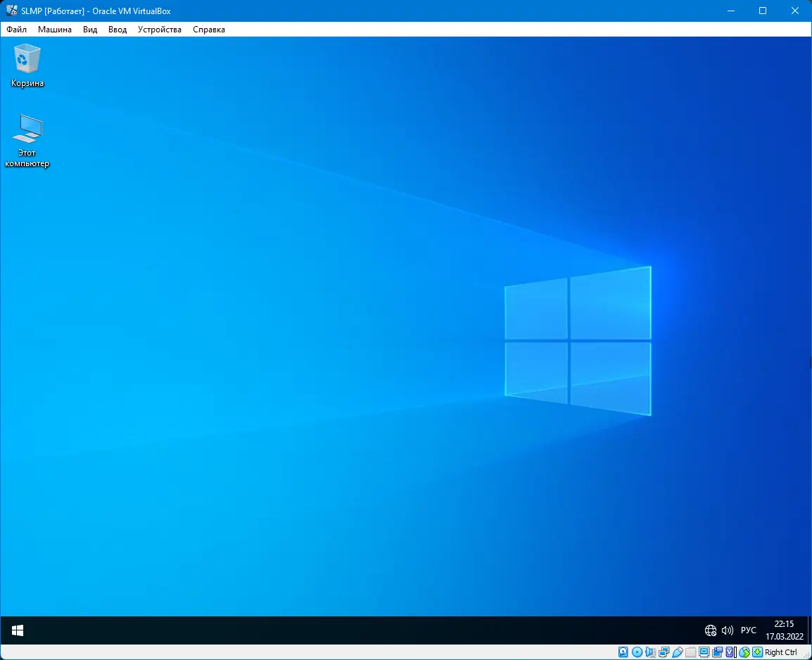Screen dimensions: 812x660
Task: Open the Ввод menu
Action: coord(118,30)
